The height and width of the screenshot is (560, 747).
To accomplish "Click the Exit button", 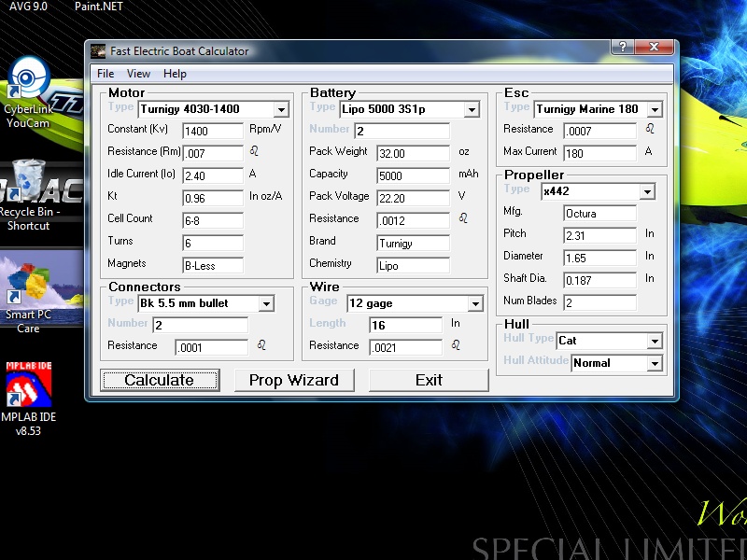I will [x=429, y=380].
